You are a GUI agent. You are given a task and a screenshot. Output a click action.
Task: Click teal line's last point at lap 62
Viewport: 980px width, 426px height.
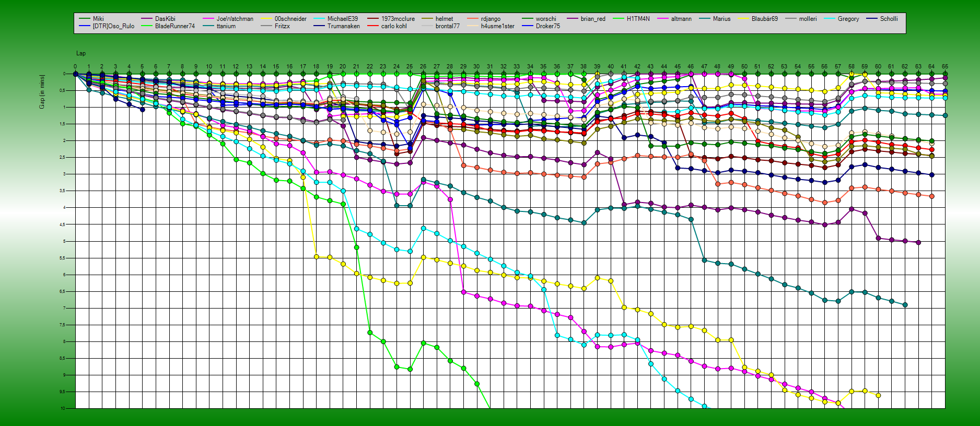pyautogui.click(x=905, y=305)
